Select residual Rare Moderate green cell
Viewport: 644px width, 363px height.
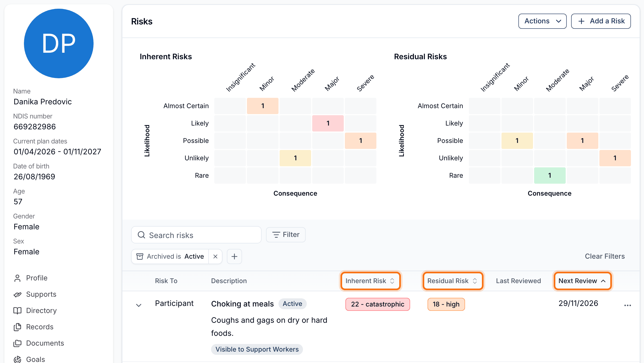tap(550, 176)
